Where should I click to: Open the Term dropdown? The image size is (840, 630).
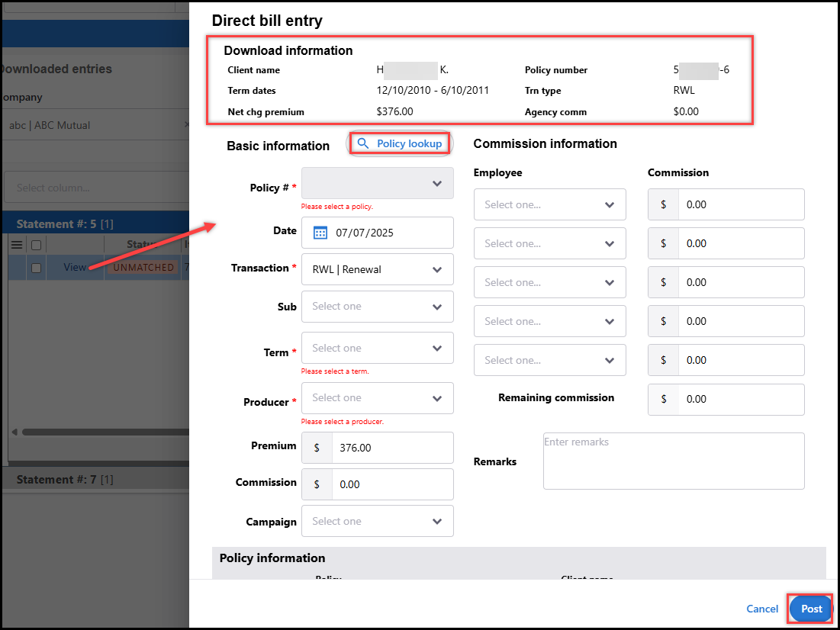[x=378, y=349]
